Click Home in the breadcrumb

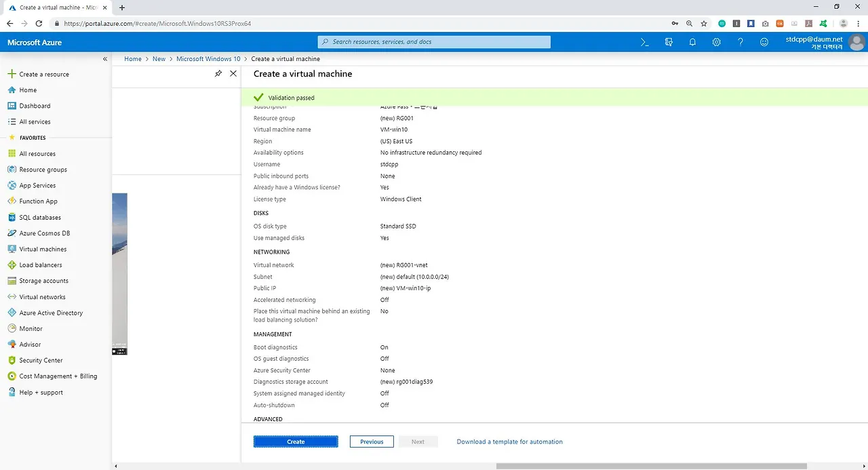click(x=133, y=59)
